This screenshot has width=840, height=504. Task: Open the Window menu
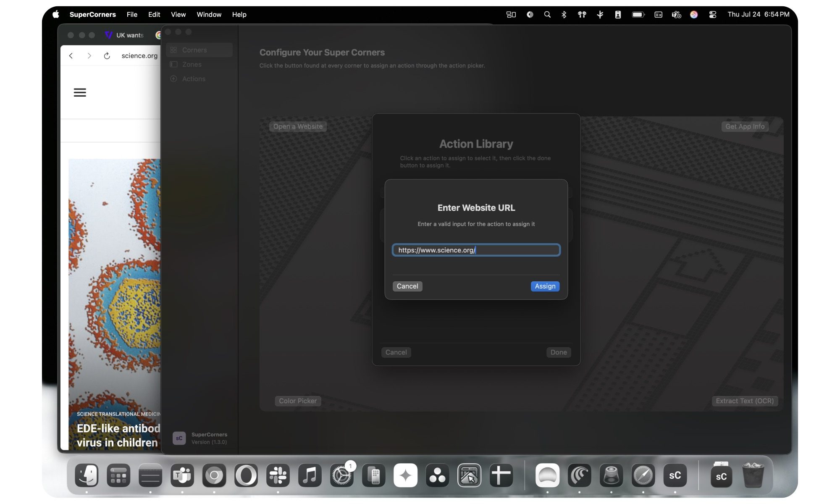coord(209,14)
